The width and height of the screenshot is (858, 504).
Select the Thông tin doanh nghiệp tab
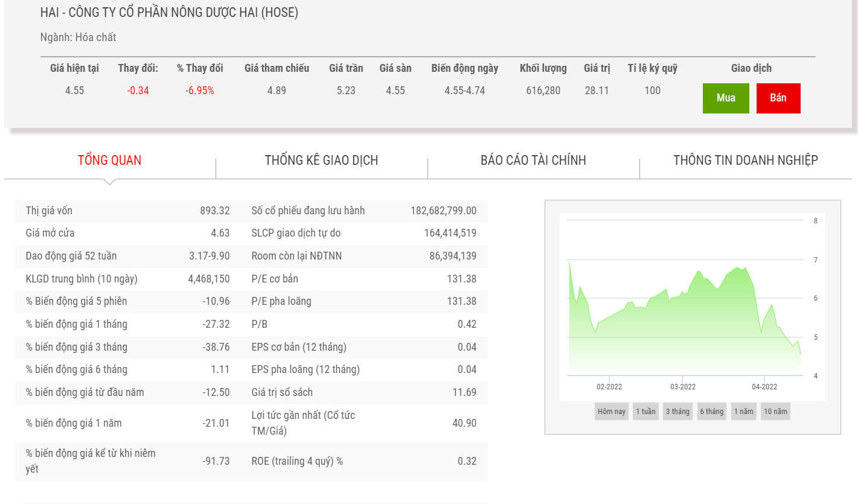[x=746, y=160]
